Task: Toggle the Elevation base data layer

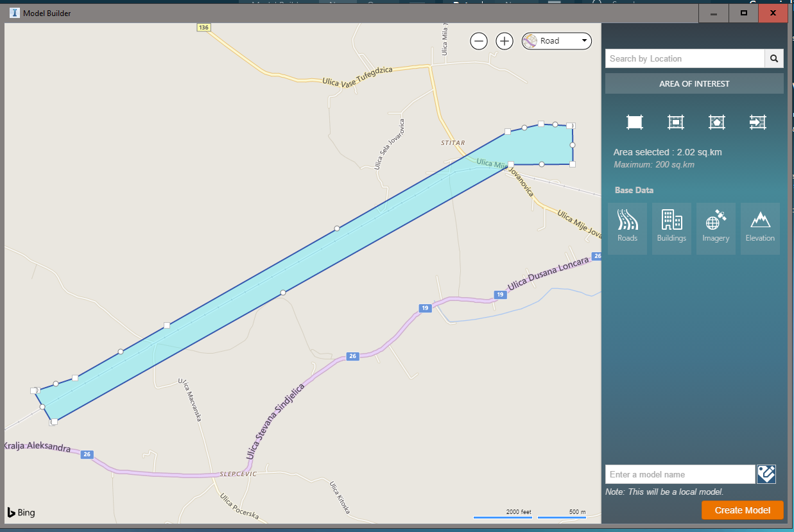Action: pyautogui.click(x=760, y=228)
